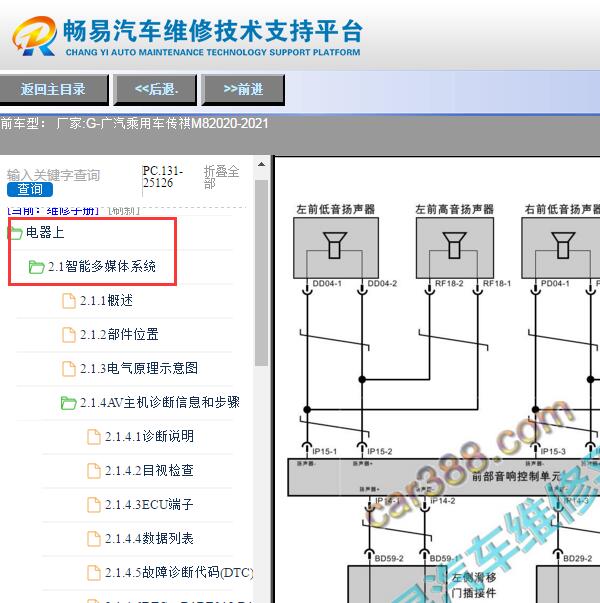This screenshot has height=603, width=600.
Task: Click the tree panel scrollbar thumb
Action: coord(262,273)
